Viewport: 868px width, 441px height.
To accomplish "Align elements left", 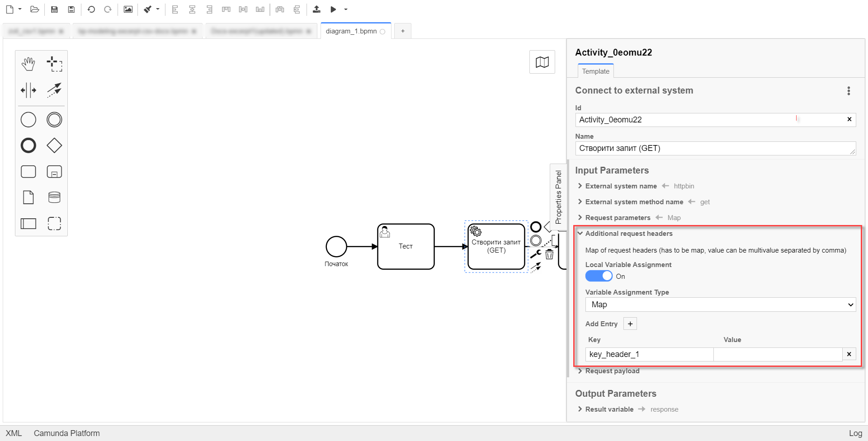I will click(x=175, y=9).
